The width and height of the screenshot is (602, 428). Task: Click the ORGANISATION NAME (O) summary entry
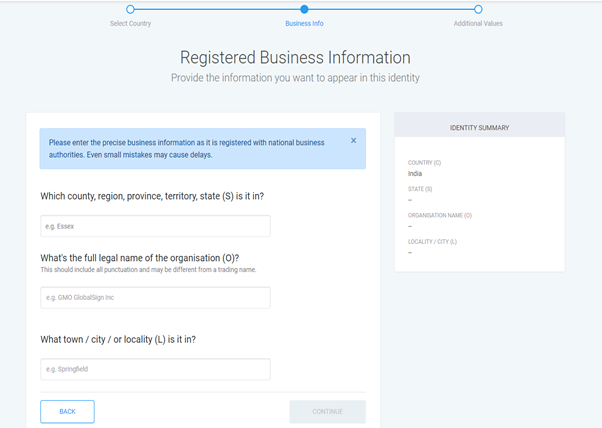[440, 215]
